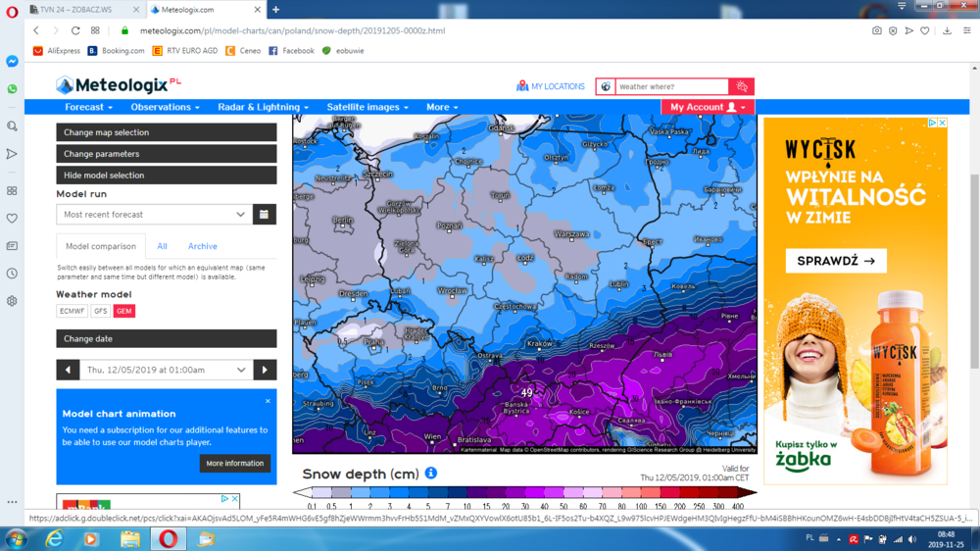This screenshot has height=551, width=980.
Task: Open history clock icon in sidebar
Action: tap(12, 274)
